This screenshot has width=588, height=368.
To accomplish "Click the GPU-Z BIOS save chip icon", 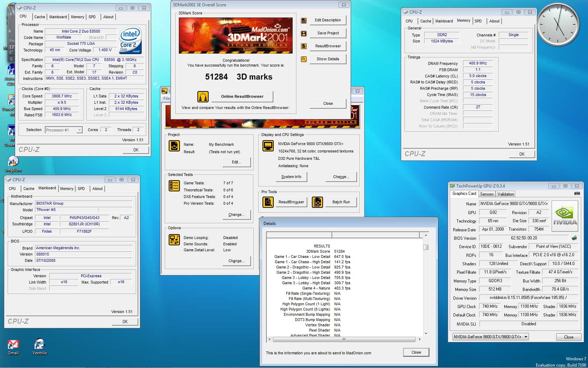I will (574, 238).
